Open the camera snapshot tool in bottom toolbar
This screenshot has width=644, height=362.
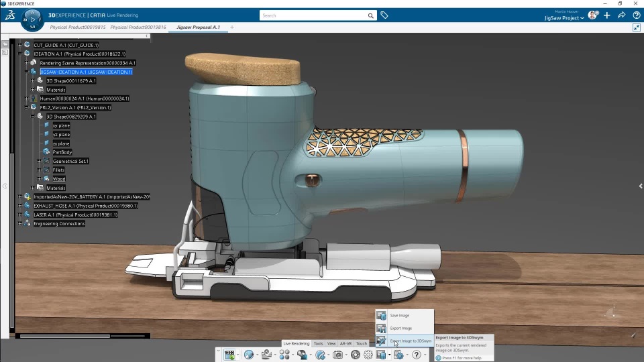pyautogui.click(x=338, y=355)
